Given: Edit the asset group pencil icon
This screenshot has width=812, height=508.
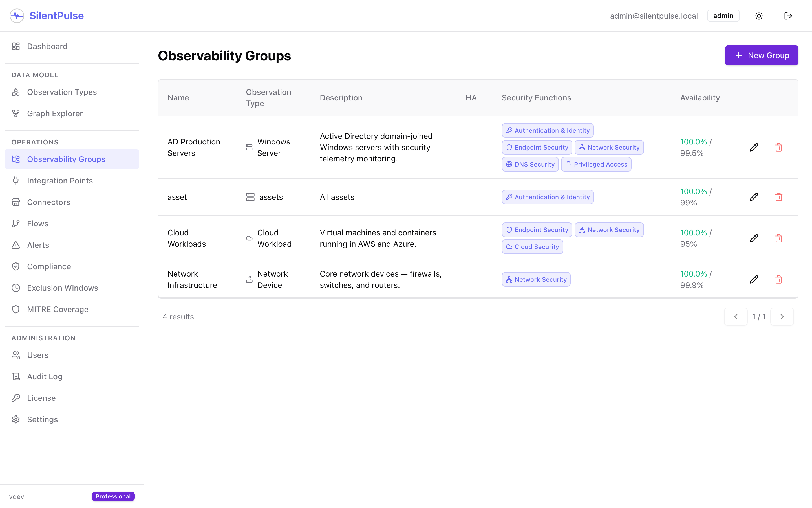Looking at the screenshot, I should [754, 197].
